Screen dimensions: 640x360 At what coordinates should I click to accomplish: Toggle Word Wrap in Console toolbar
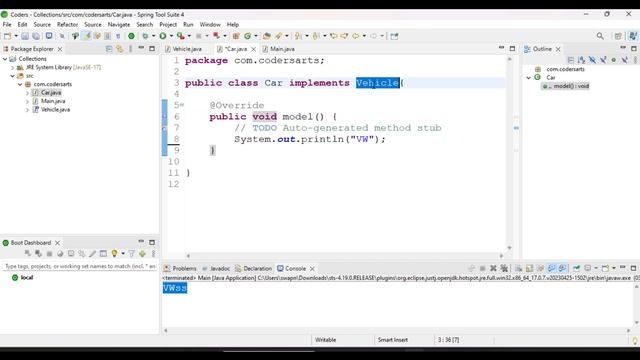tap(540, 268)
